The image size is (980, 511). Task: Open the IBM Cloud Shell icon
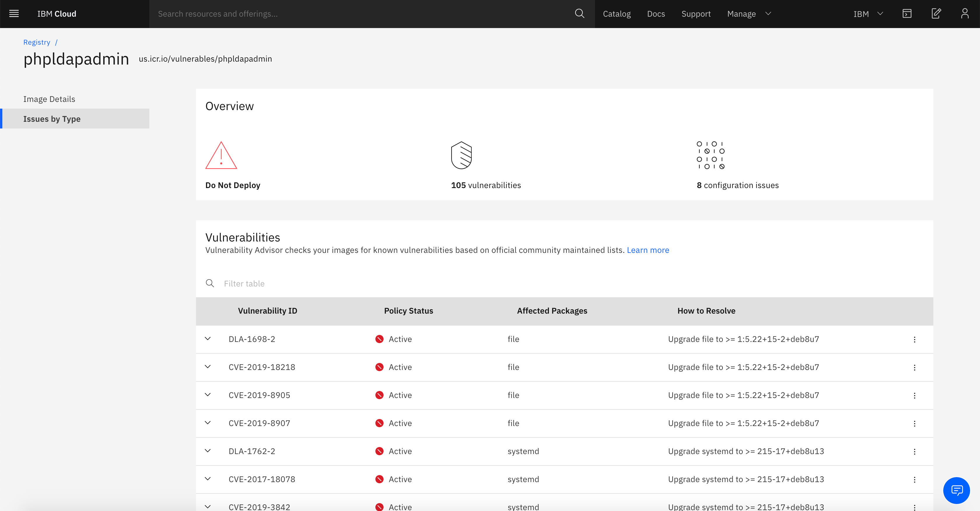click(x=907, y=14)
